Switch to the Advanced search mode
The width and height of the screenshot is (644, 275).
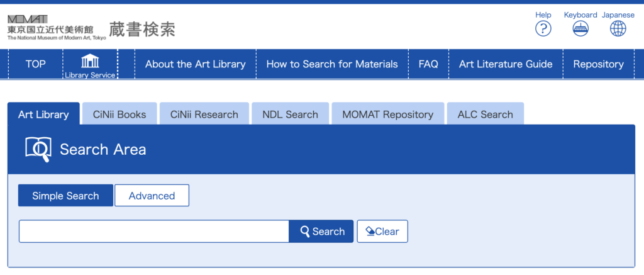[152, 196]
